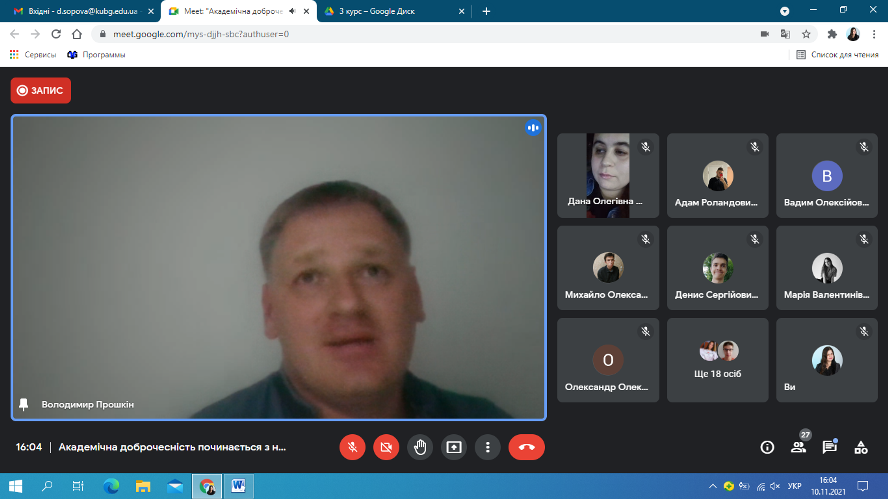Screen dimensions: 888x499
Task: Switch to Word from the taskbar
Action: (238, 486)
